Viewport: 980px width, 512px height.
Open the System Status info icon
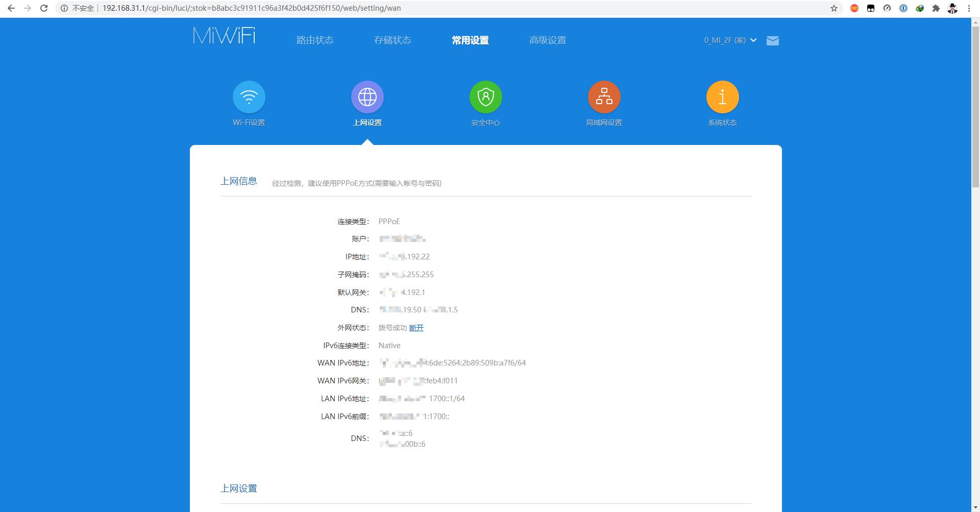point(722,97)
